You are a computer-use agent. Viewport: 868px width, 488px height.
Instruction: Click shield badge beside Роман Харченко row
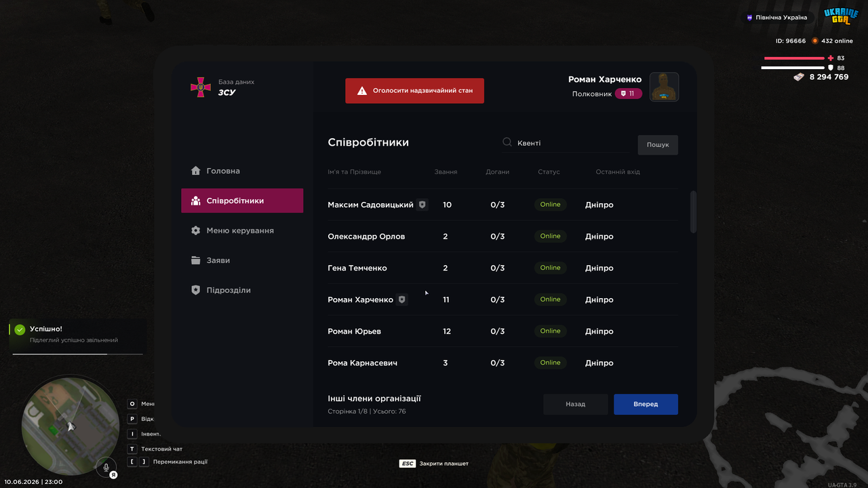pyautogui.click(x=402, y=300)
